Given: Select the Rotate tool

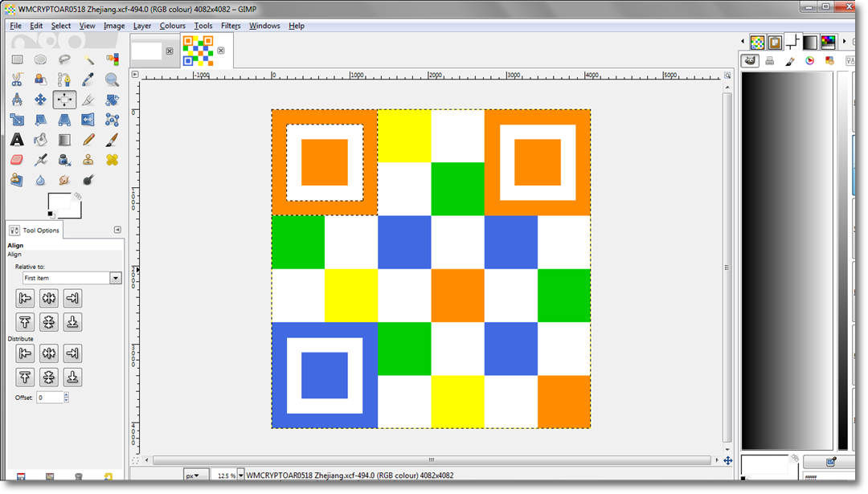Looking at the screenshot, I should pyautogui.click(x=112, y=100).
